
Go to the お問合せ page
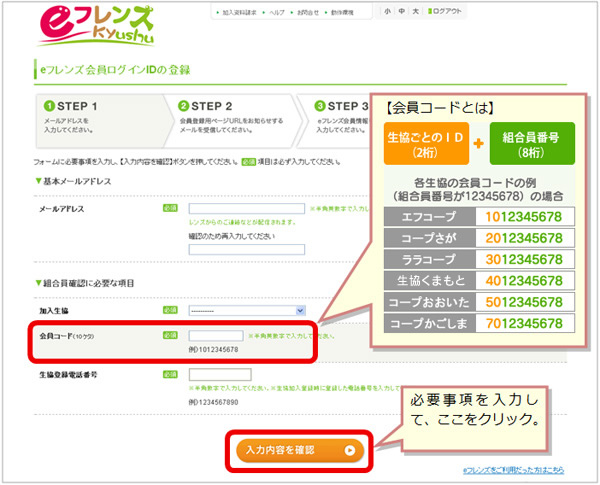308,13
